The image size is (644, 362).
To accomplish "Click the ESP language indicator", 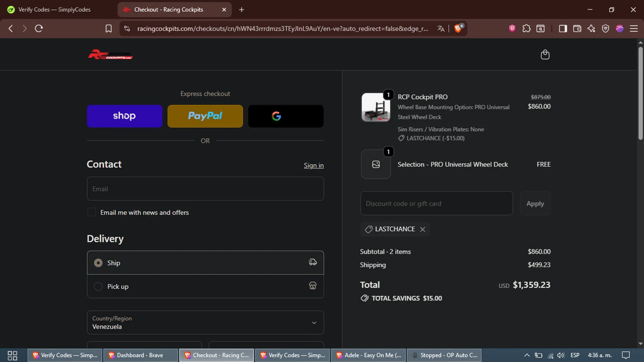I will (575, 355).
